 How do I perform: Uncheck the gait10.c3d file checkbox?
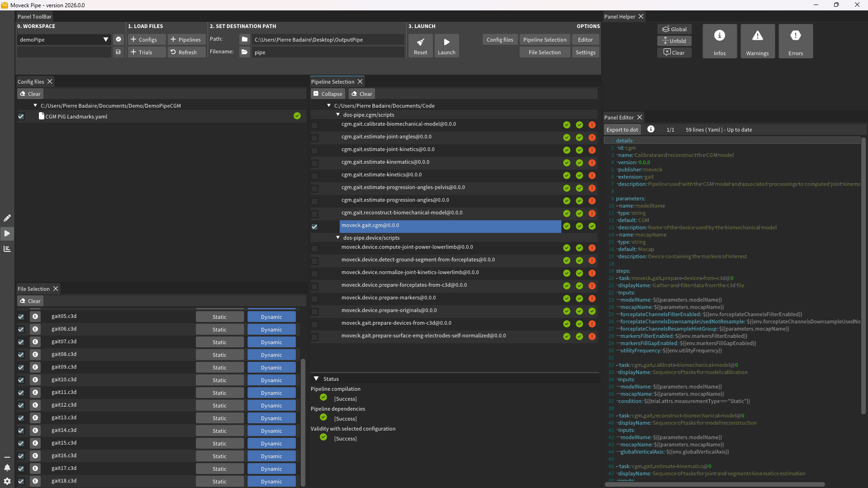tap(21, 380)
